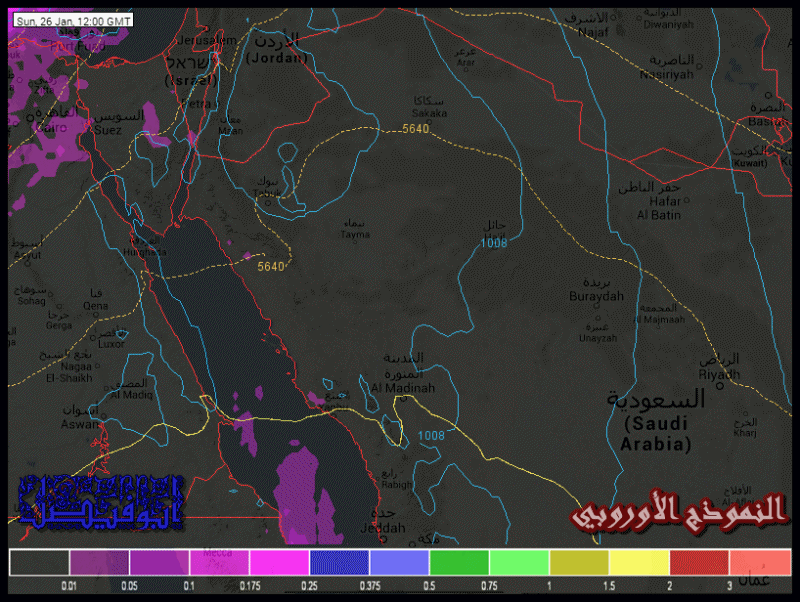Click the "Buraydah" city label
Screen dimensions: 800x602
(x=596, y=296)
